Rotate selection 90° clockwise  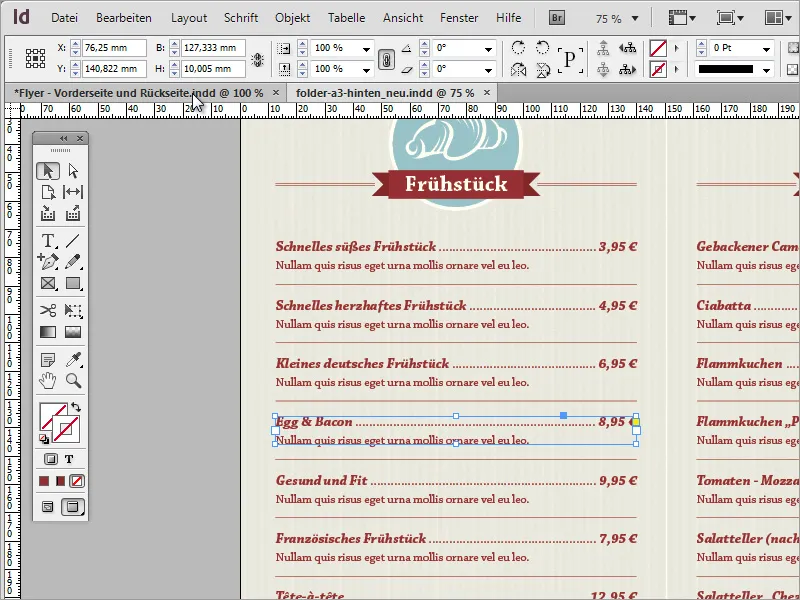(x=518, y=47)
